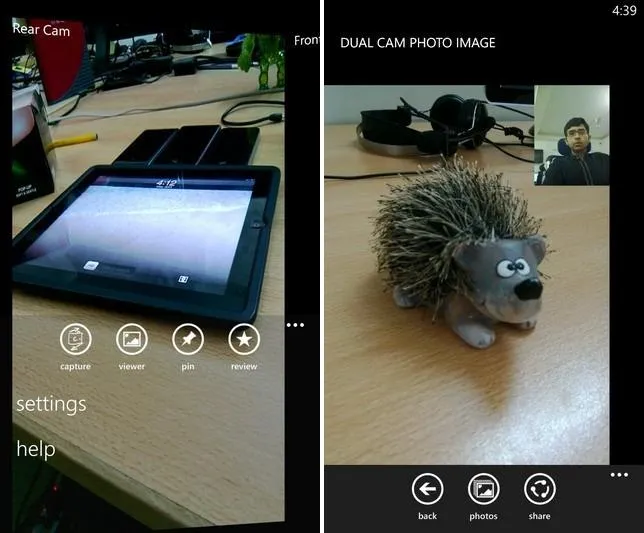Switch to the Front cam pivot
644x533 pixels.
click(306, 40)
